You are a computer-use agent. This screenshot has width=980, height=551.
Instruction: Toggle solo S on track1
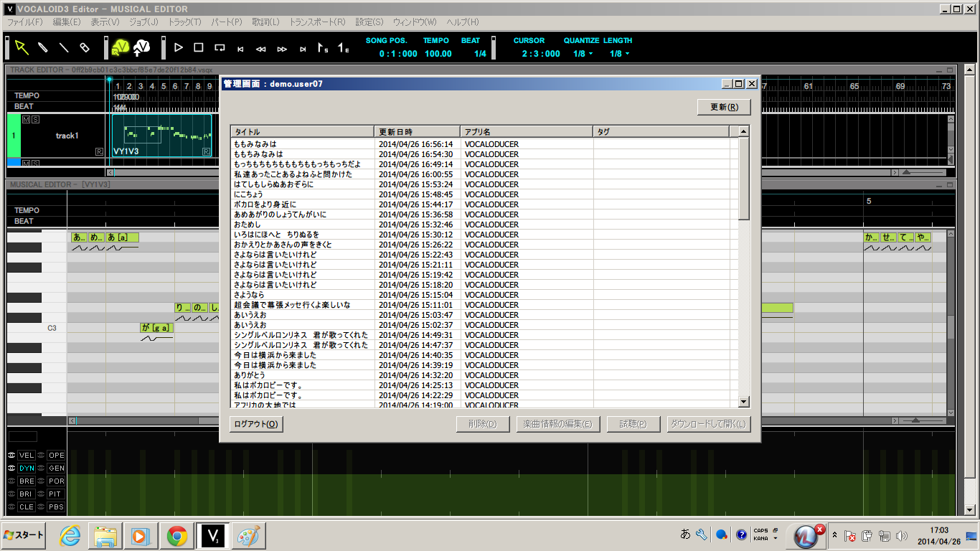[34, 118]
